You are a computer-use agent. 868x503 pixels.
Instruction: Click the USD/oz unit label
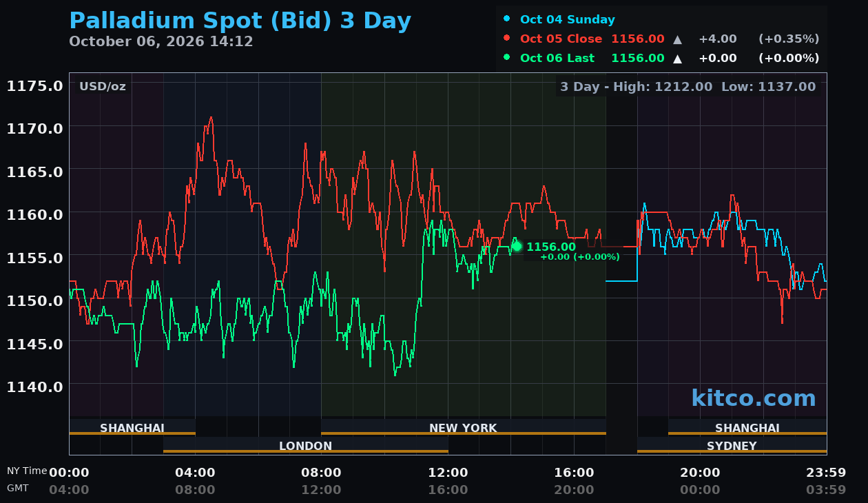click(x=103, y=86)
